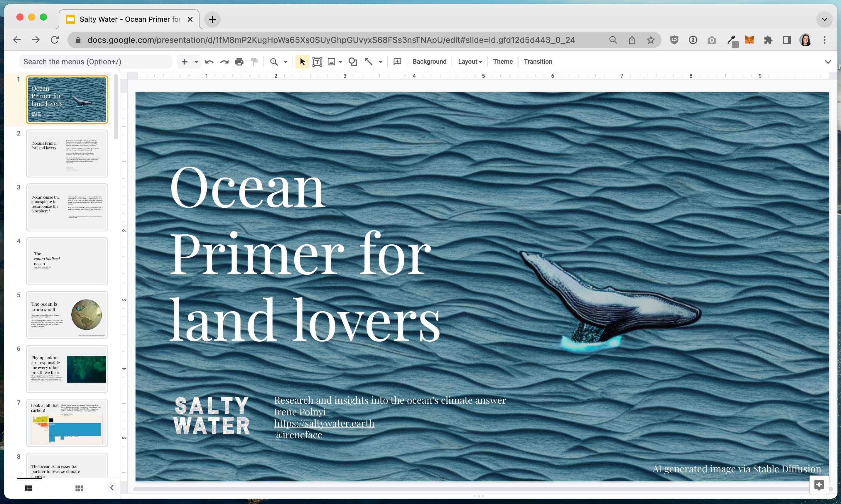Click the shape tool icon
This screenshot has height=504, width=841.
(353, 62)
